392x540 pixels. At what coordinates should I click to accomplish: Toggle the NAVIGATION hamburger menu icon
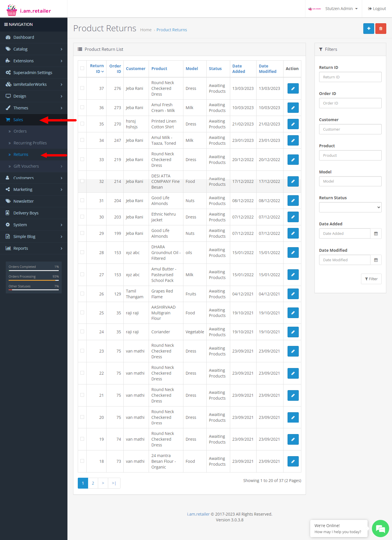point(6,24)
